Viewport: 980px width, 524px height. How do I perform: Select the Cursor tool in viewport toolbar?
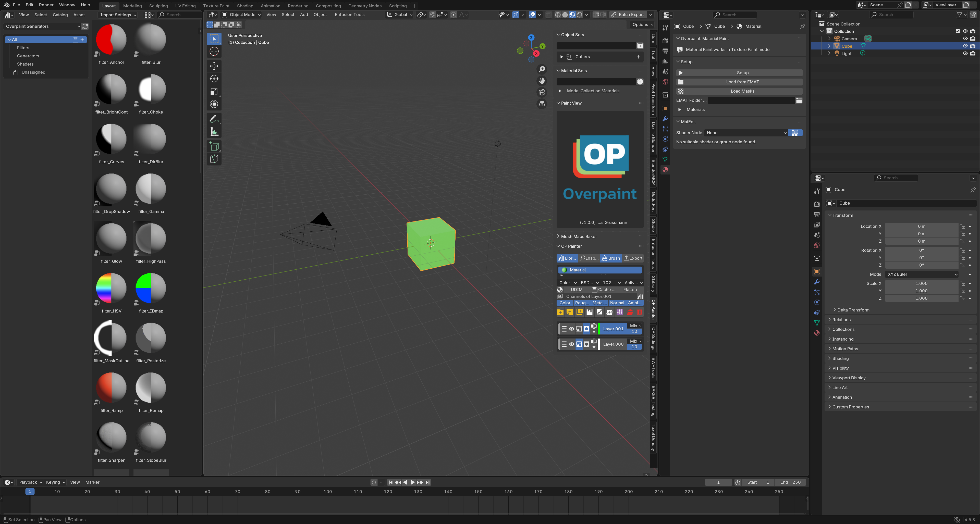point(214,52)
